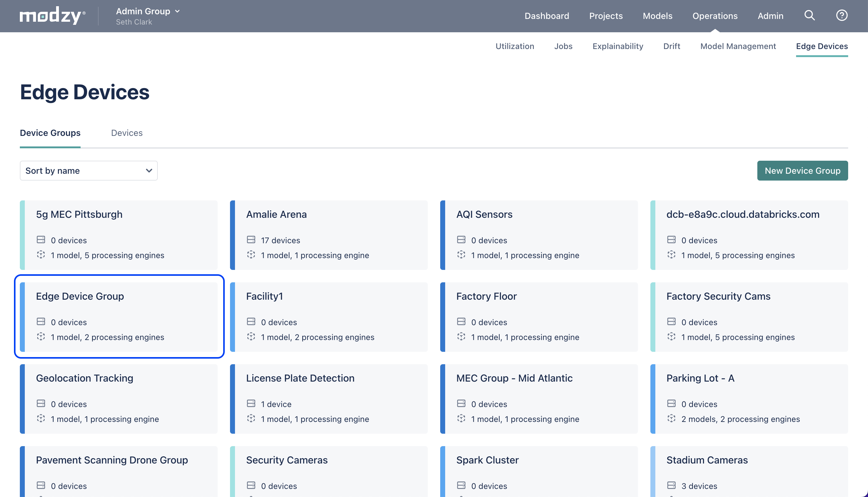Go to the Drift section

[x=671, y=46]
